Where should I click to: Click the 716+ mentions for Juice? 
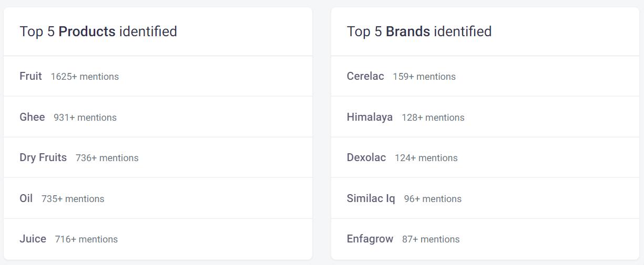coord(86,239)
